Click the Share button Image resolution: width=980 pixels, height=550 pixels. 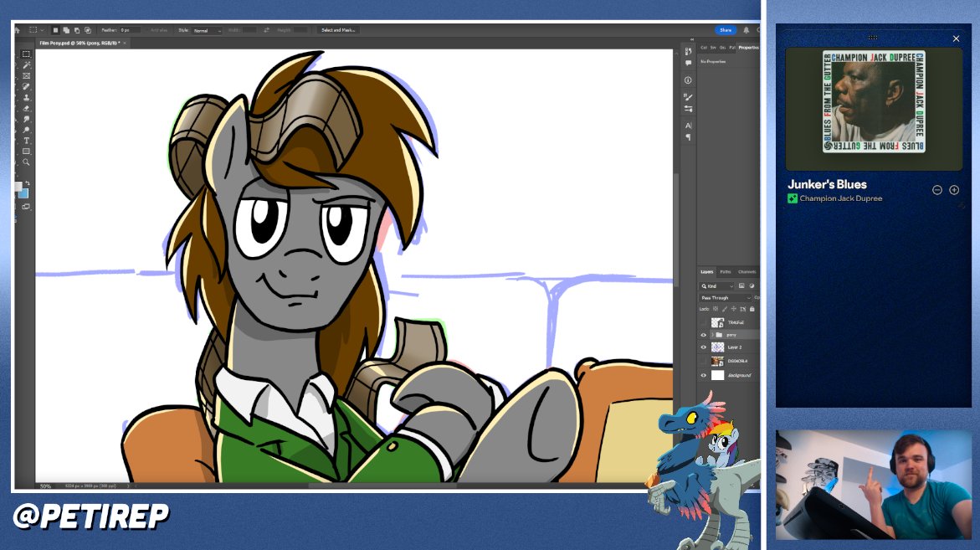click(725, 30)
